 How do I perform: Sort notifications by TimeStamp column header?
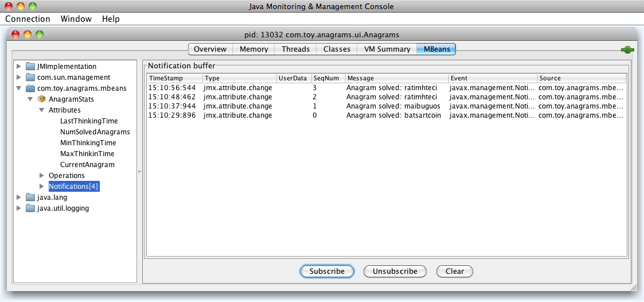pyautogui.click(x=174, y=78)
